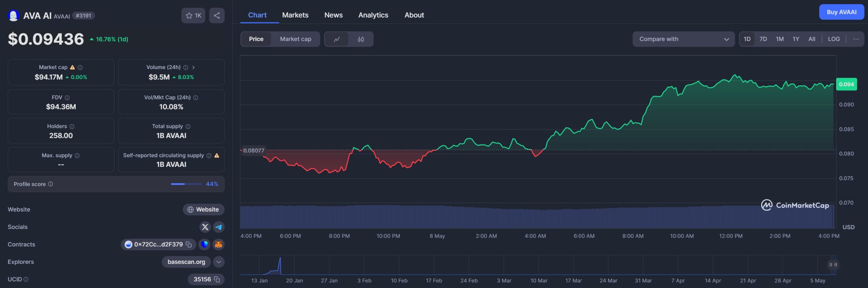Click the Base chain contract logo
The height and width of the screenshot is (288, 868).
[x=128, y=244]
